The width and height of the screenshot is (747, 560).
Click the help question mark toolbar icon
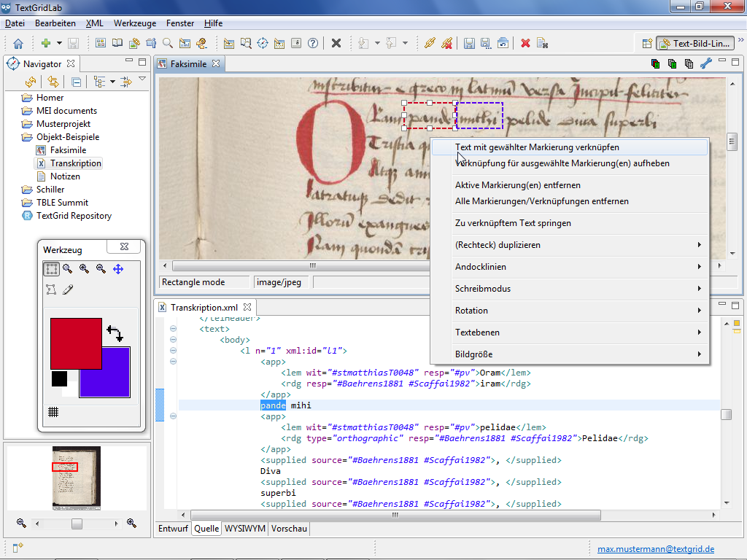click(x=313, y=43)
